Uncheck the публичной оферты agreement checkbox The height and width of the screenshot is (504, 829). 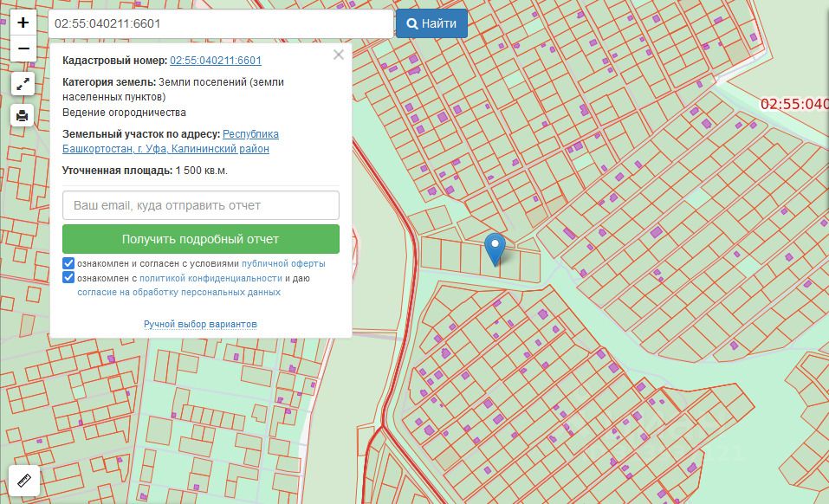coord(68,263)
